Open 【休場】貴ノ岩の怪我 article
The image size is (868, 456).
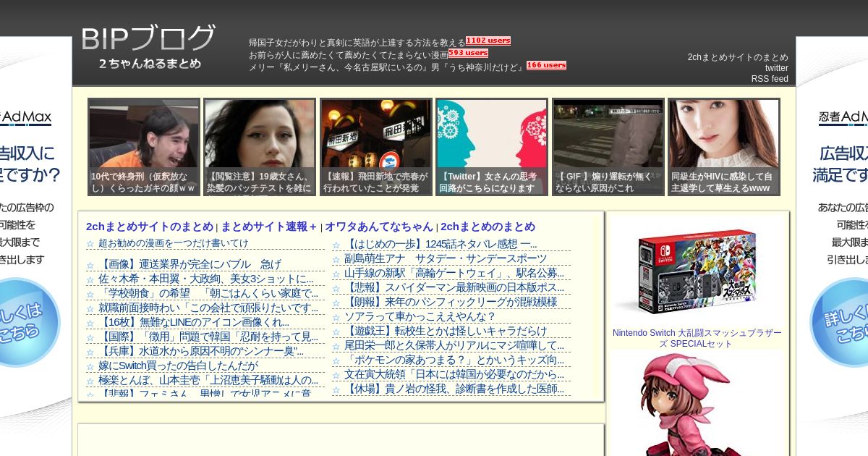(x=454, y=389)
